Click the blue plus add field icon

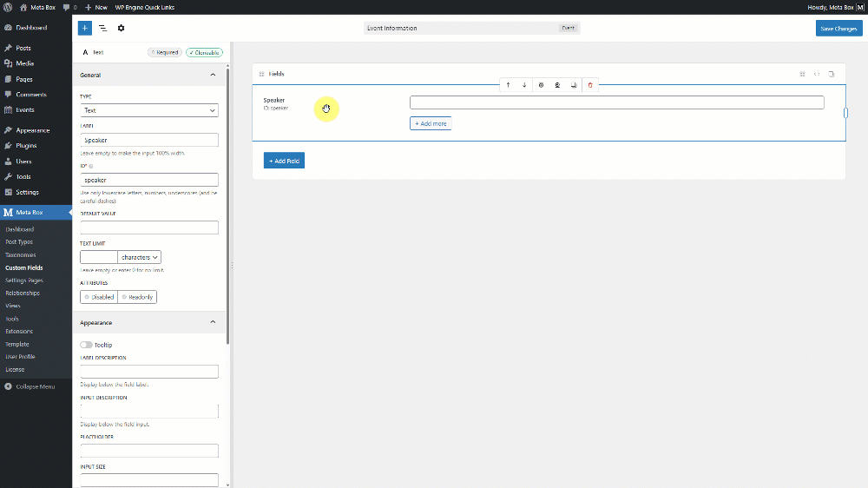tap(84, 28)
